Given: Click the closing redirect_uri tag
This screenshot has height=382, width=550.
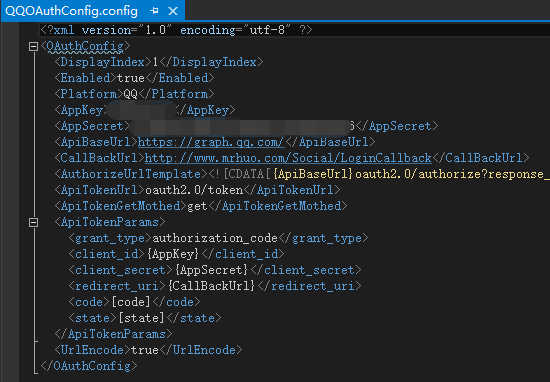Looking at the screenshot, I should click(x=309, y=286).
